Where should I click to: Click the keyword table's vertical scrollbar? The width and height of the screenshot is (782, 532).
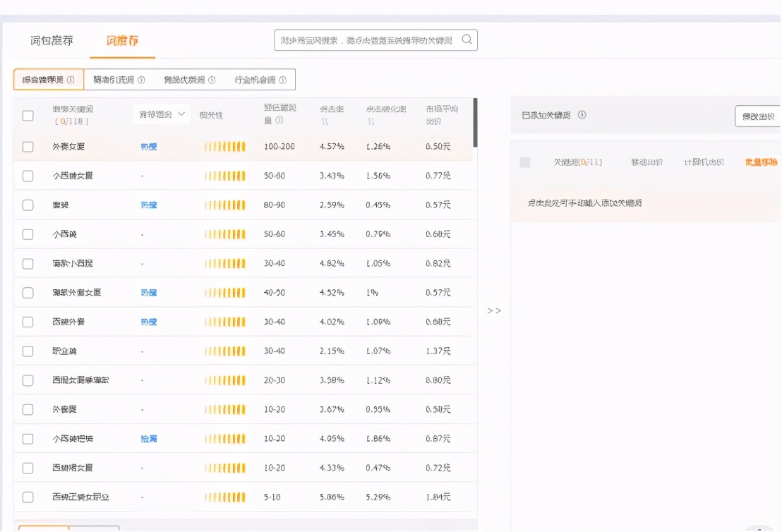point(475,123)
